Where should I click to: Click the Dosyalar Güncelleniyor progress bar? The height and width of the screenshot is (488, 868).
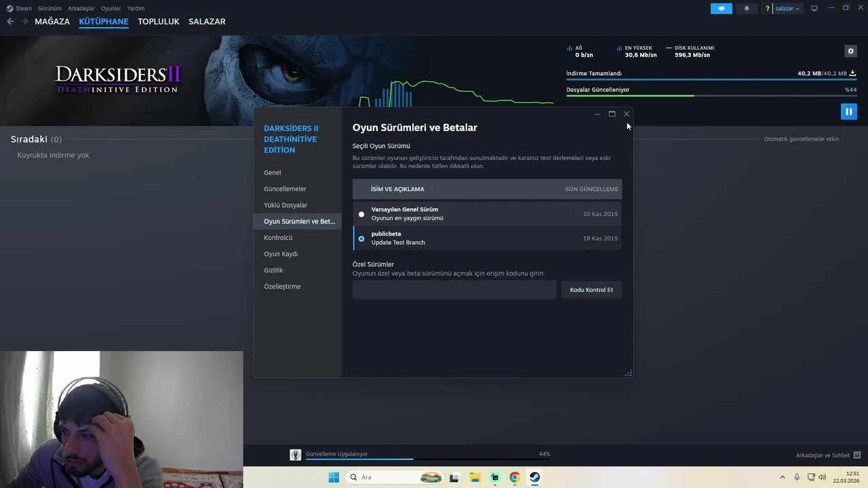tap(711, 96)
